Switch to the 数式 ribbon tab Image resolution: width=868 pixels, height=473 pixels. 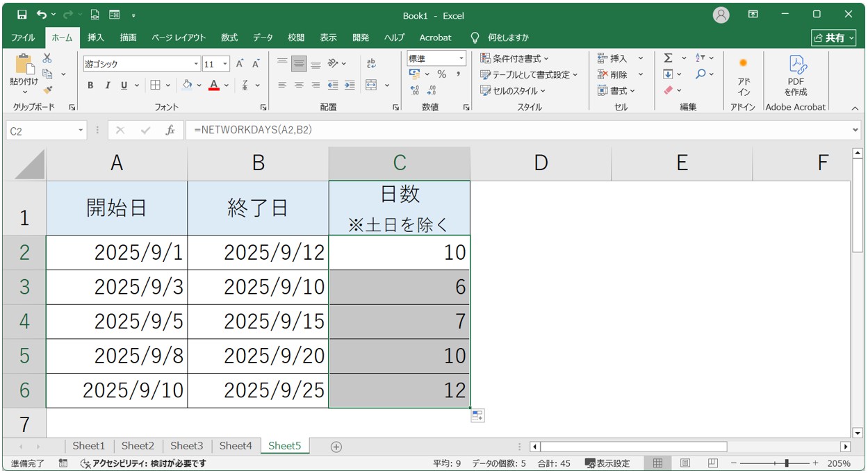point(229,38)
